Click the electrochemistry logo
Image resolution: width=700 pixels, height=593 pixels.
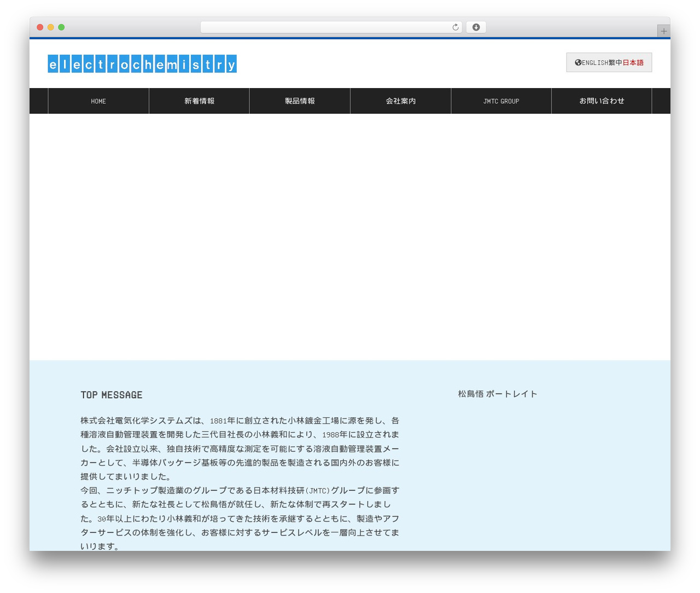tap(142, 64)
